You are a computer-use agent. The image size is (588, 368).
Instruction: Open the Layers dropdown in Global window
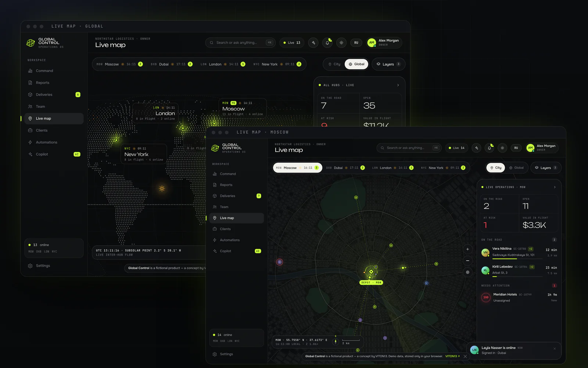click(x=388, y=64)
